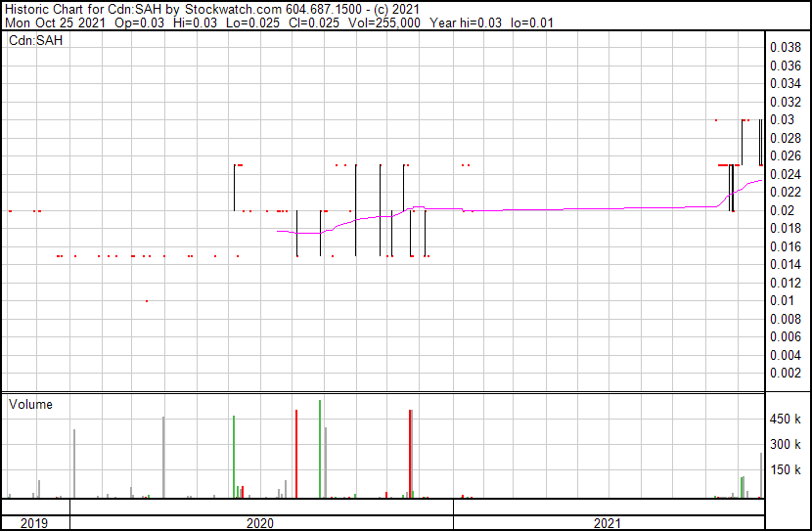Click the 0.038 price axis label

785,48
